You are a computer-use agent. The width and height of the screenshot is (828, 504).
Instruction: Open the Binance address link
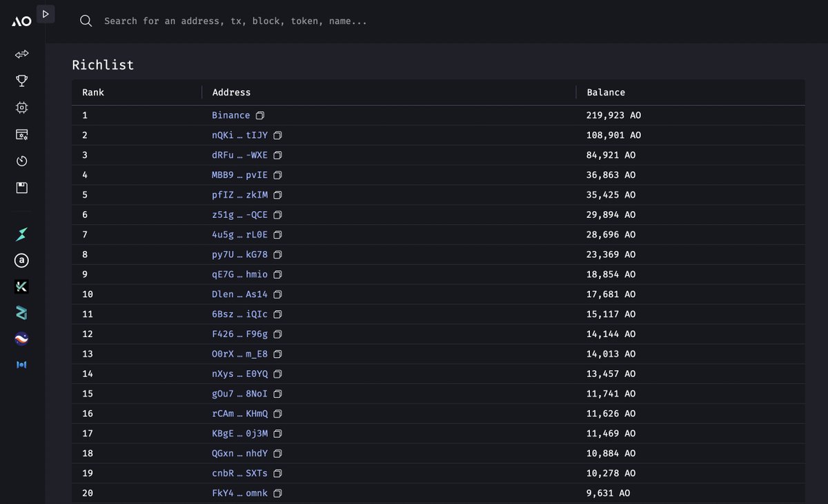click(231, 115)
